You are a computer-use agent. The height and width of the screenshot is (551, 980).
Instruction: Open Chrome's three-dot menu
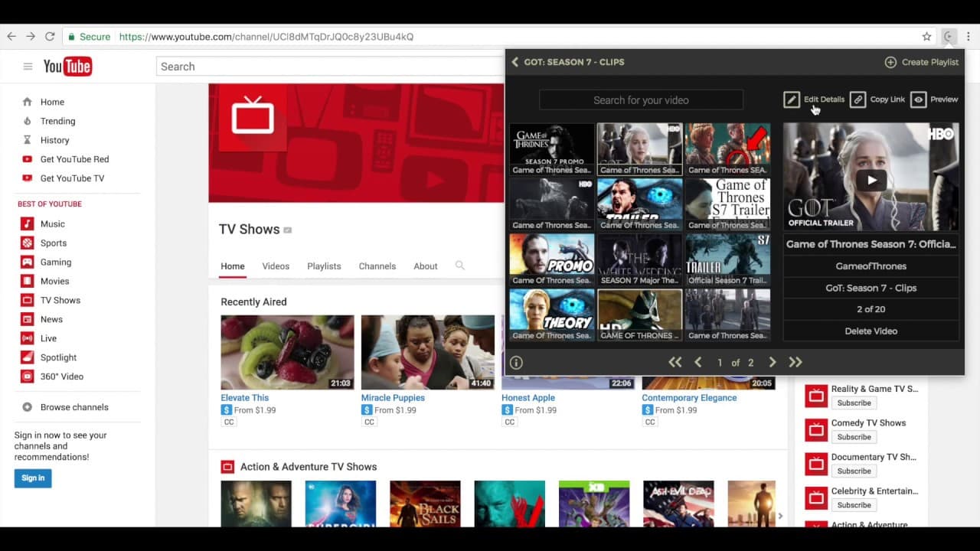tap(969, 36)
